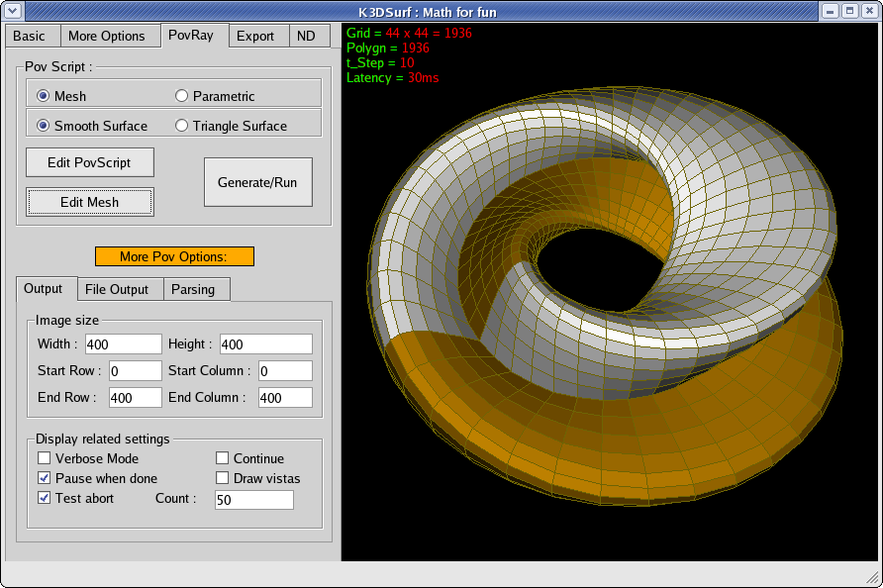883x588 pixels.
Task: Switch to the Export tab
Action: point(255,37)
